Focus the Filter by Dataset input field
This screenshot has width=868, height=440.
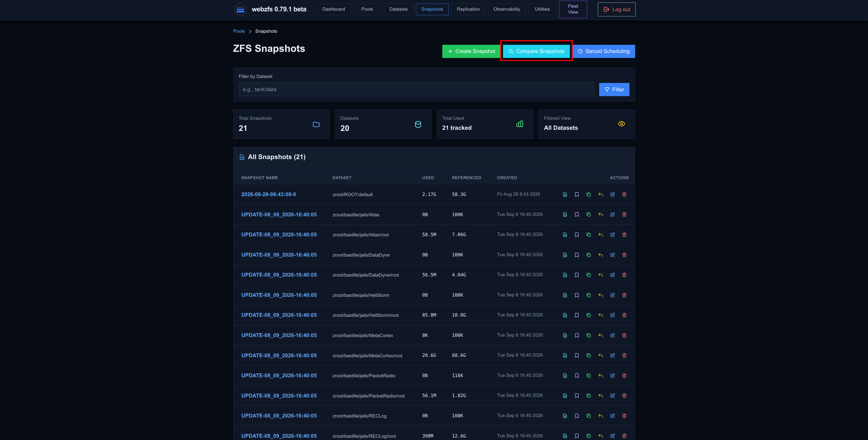point(416,89)
